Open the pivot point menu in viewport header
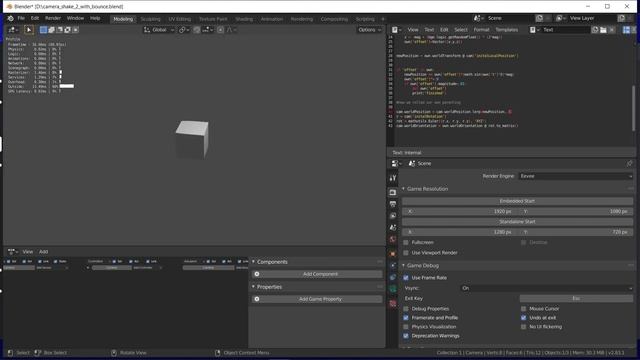The image size is (640, 360). pyautogui.click(x=183, y=30)
